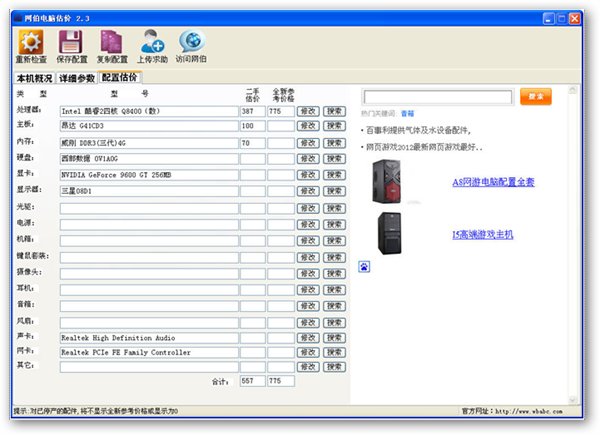Click 修改 in the 硬盘 row
Screen dimensions: 600x435
pos(308,159)
